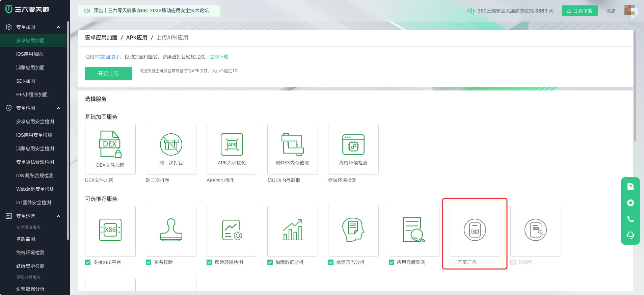Collapse the 安全检测 sidebar section

pyautogui.click(x=58, y=108)
